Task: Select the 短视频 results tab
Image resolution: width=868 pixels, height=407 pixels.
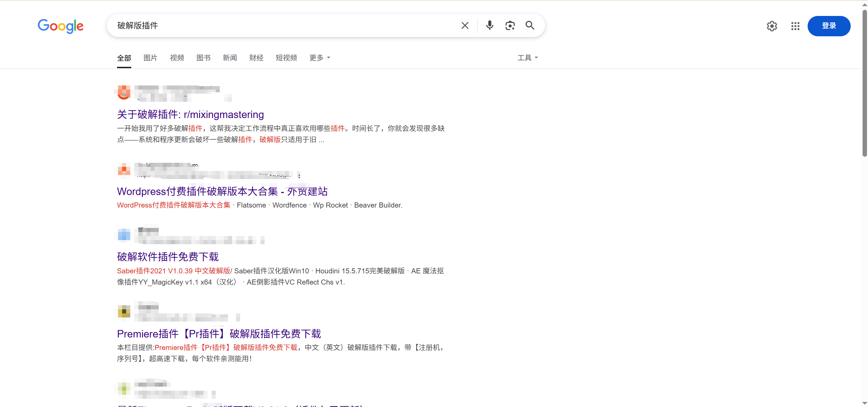Action: (286, 58)
